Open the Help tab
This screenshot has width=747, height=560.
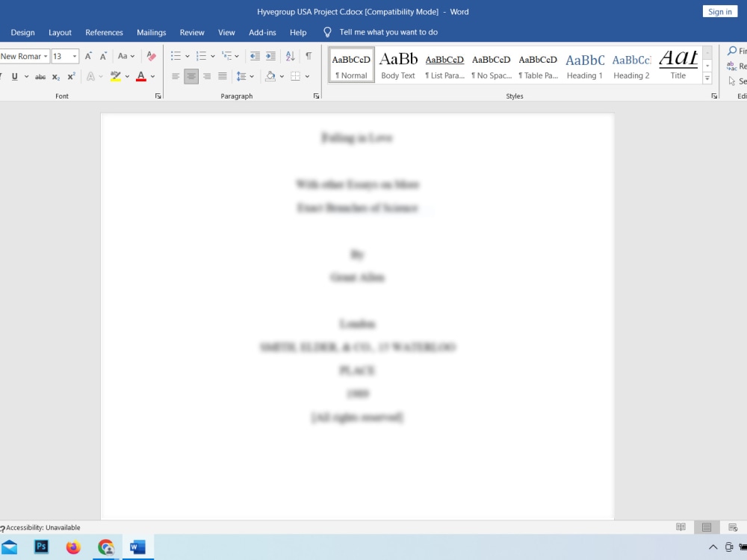298,32
